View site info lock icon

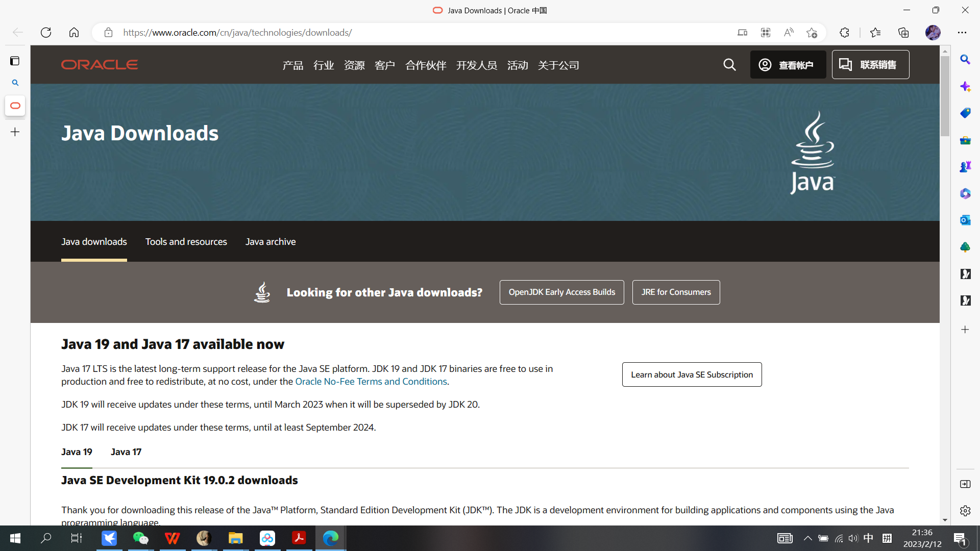pyautogui.click(x=108, y=33)
